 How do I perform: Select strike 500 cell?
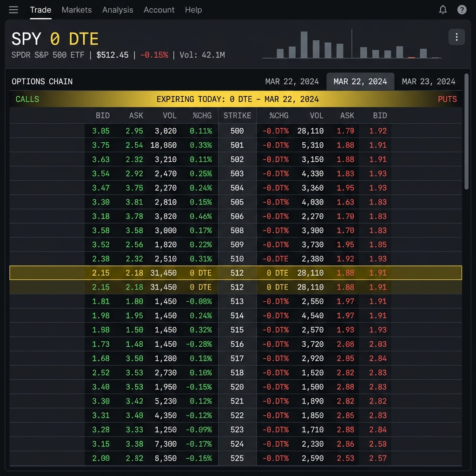(x=237, y=131)
